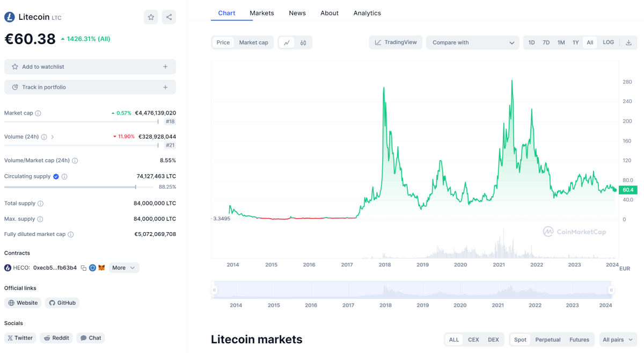Viewport: 644px width, 353px height.
Task: Open the official Website link
Action: click(23, 303)
